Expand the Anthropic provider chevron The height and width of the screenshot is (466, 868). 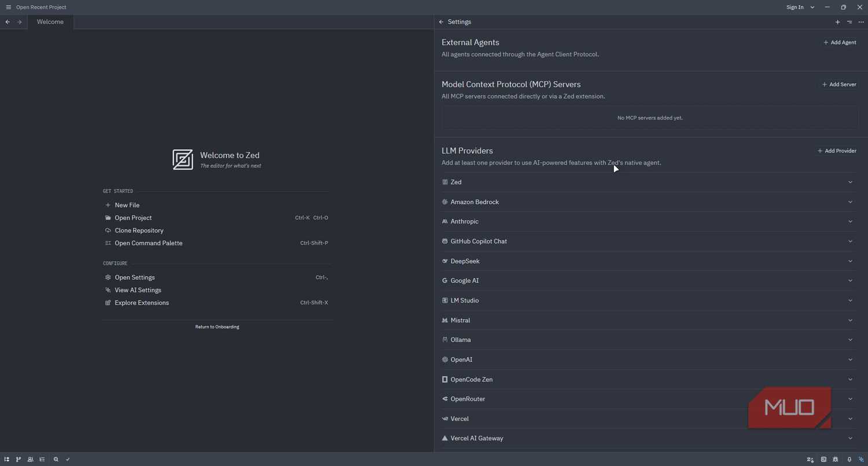point(850,221)
